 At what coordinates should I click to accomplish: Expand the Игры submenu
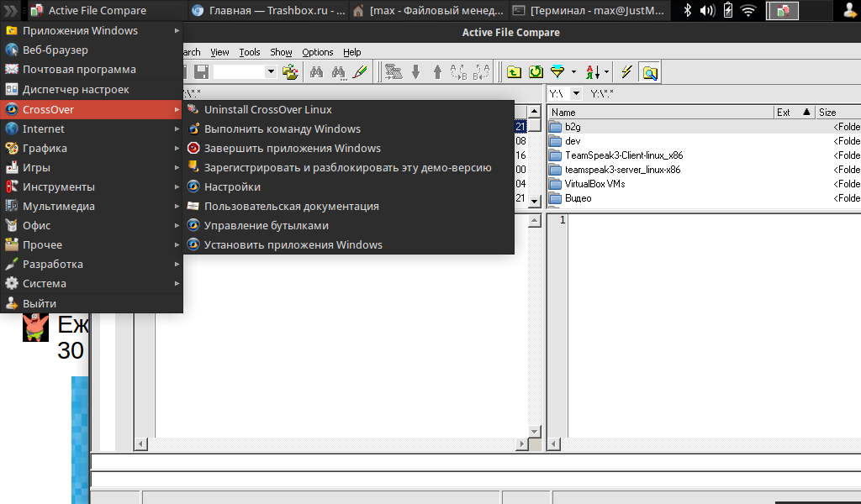pos(92,168)
